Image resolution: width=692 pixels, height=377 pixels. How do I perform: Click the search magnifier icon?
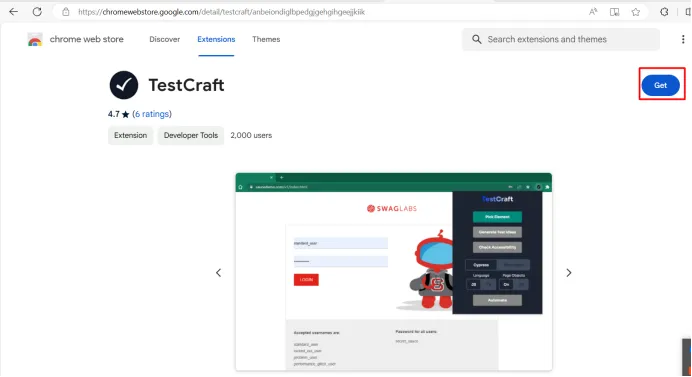point(477,39)
